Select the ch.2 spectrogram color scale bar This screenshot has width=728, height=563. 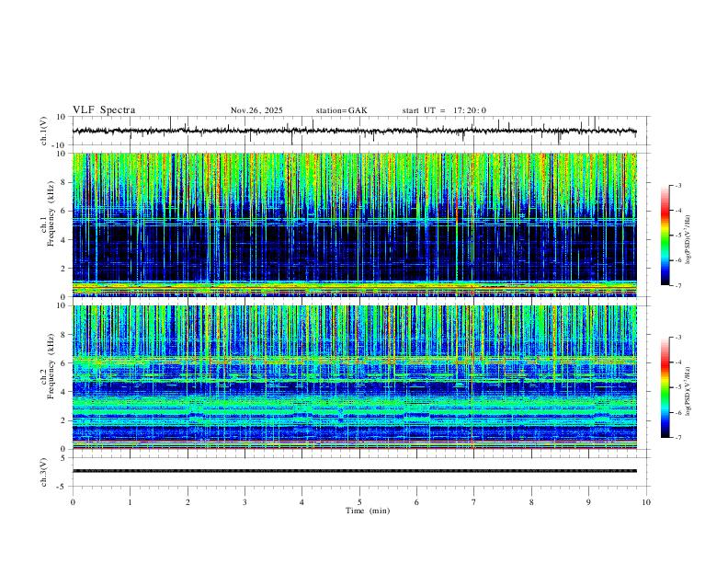pos(665,387)
